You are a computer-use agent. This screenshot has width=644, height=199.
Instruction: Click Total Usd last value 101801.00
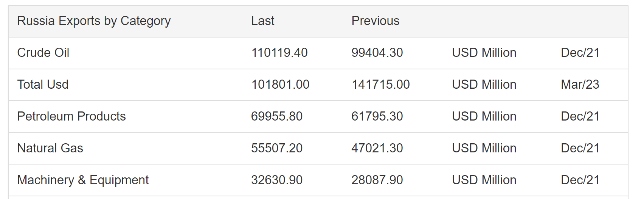coord(280,85)
